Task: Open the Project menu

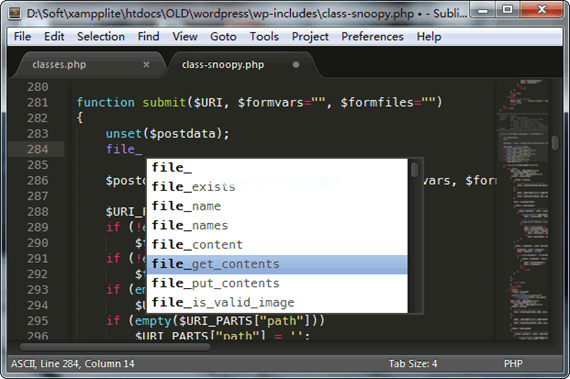Action: pyautogui.click(x=310, y=36)
